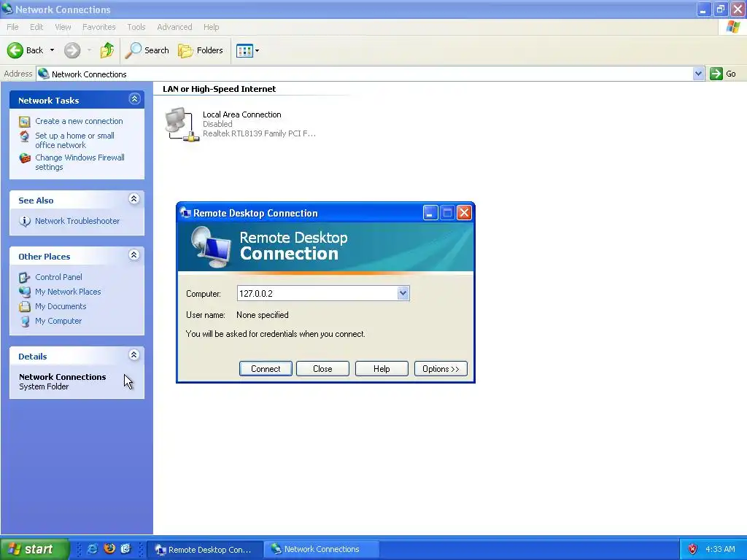Collapse the Details panel
The image size is (747, 560).
134,355
